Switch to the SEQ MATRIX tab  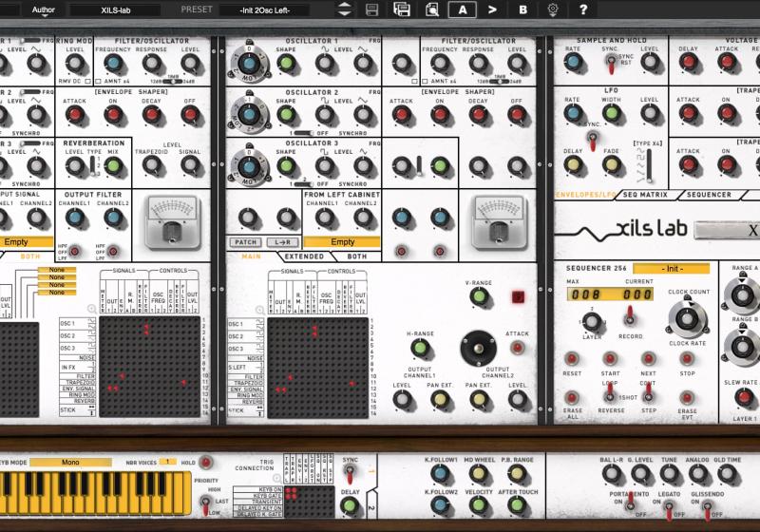click(x=645, y=195)
